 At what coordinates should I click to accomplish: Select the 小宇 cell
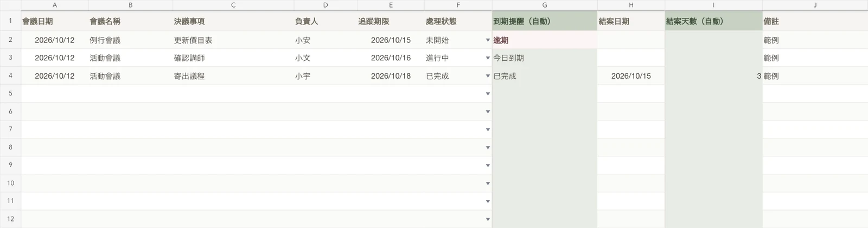[325, 76]
